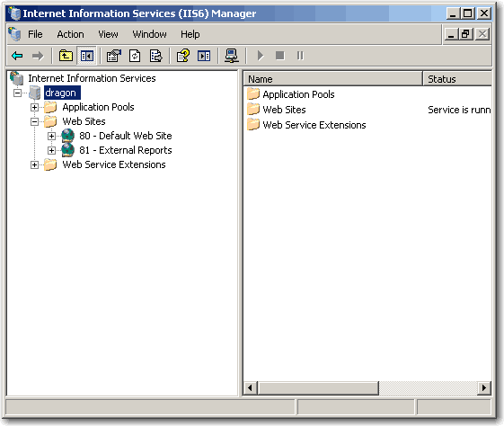Click the Up one level folder icon
The width and height of the screenshot is (504, 426).
pos(66,56)
